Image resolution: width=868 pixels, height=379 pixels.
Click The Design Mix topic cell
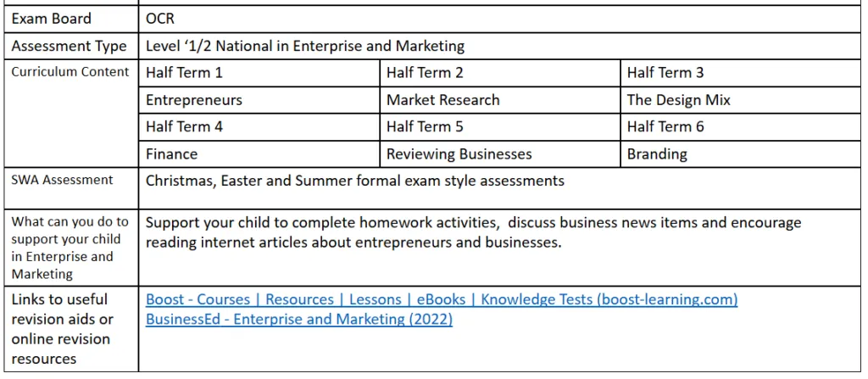pos(678,100)
